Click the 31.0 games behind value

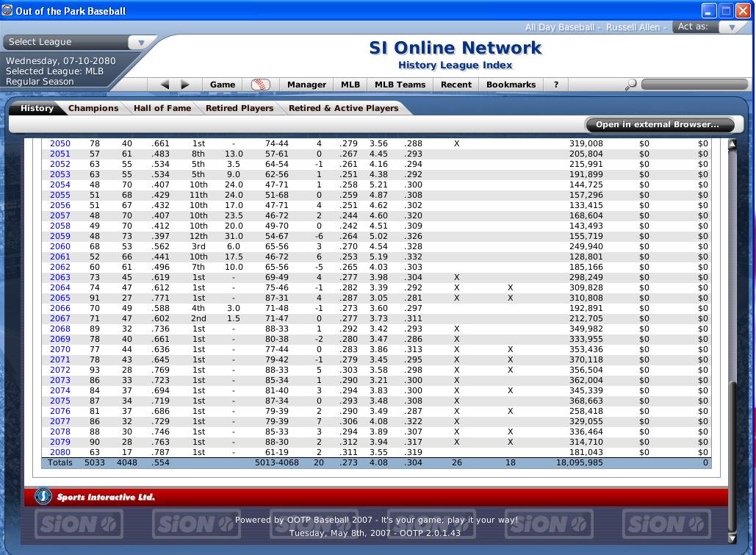click(234, 236)
